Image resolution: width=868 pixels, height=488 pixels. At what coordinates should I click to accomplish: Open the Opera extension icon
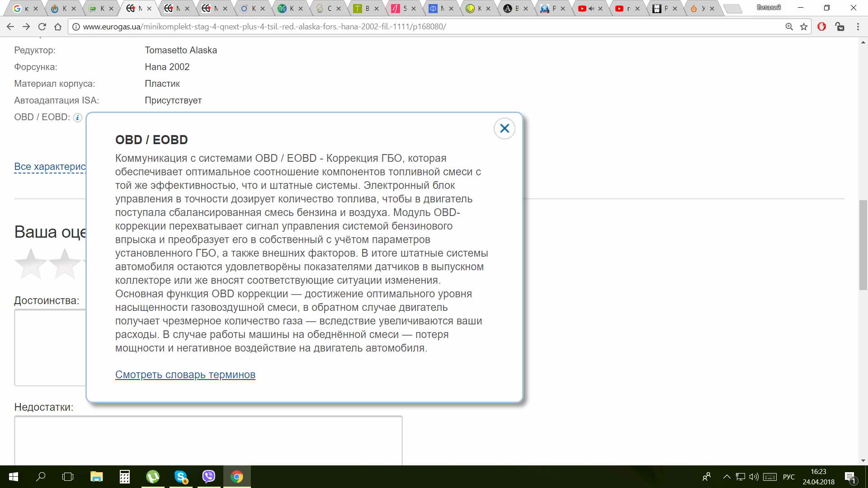822,27
